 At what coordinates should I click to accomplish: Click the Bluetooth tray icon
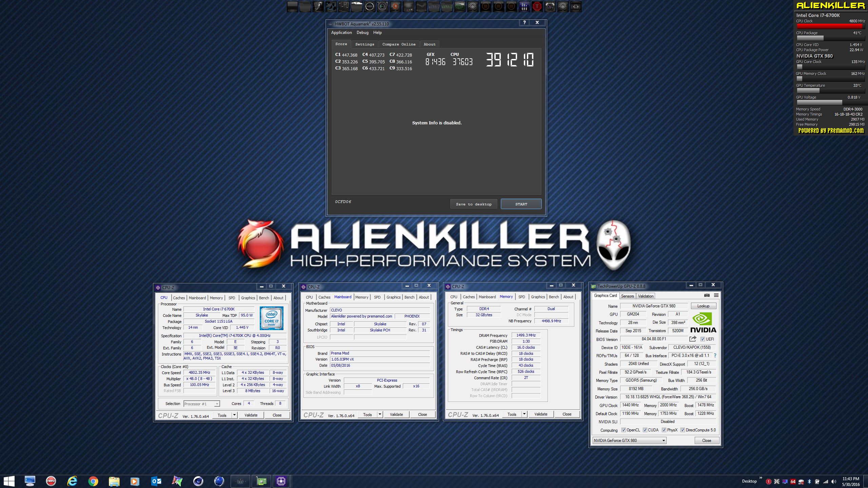(809, 481)
